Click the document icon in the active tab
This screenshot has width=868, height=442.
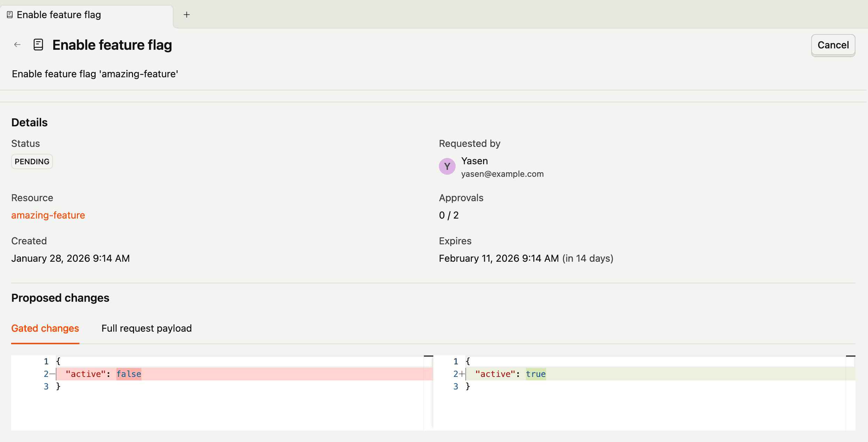[x=9, y=14]
